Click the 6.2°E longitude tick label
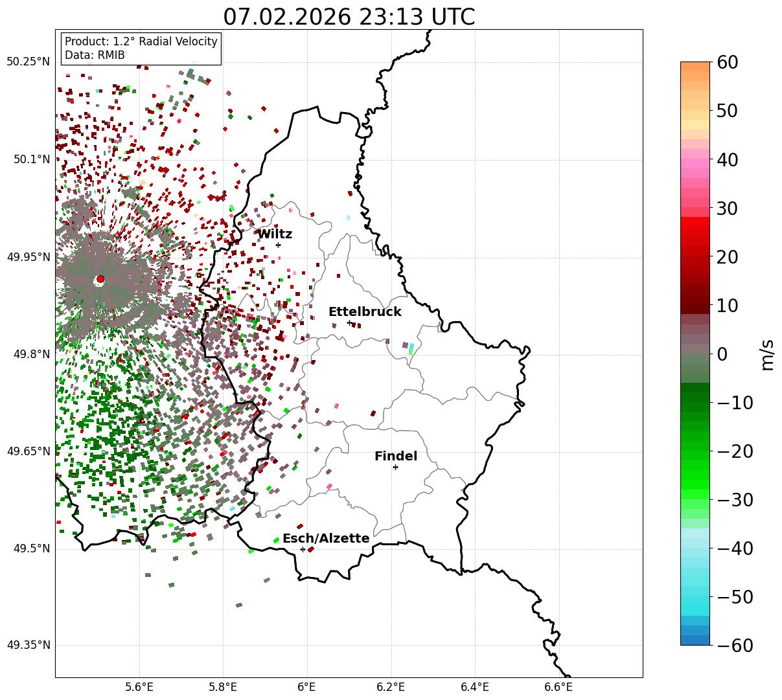The width and height of the screenshot is (782, 700). click(391, 687)
